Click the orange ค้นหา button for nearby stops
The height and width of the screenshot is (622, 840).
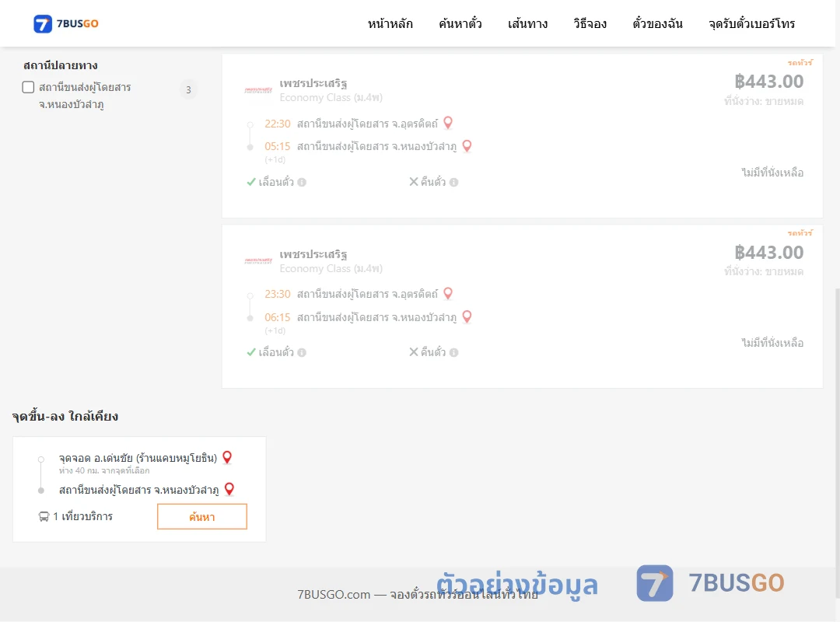pyautogui.click(x=202, y=516)
